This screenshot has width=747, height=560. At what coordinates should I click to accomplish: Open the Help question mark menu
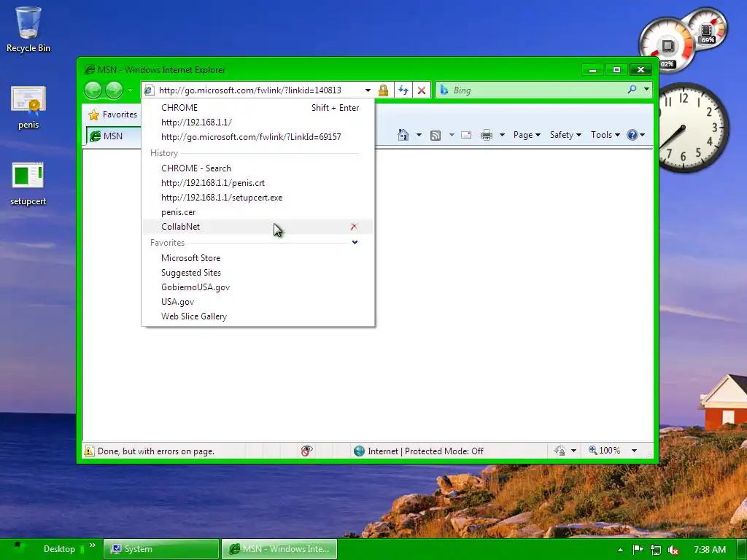[x=636, y=135]
